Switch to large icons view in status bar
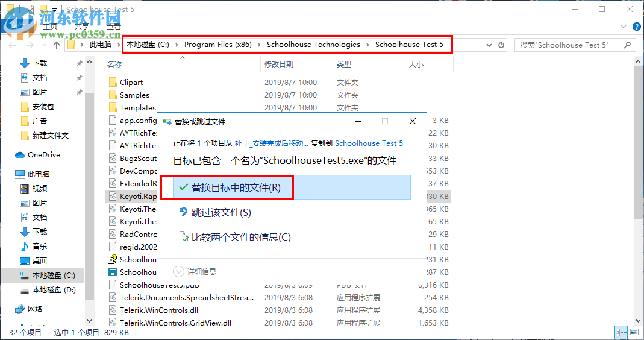This screenshot has width=644, height=340. pyautogui.click(x=634, y=332)
